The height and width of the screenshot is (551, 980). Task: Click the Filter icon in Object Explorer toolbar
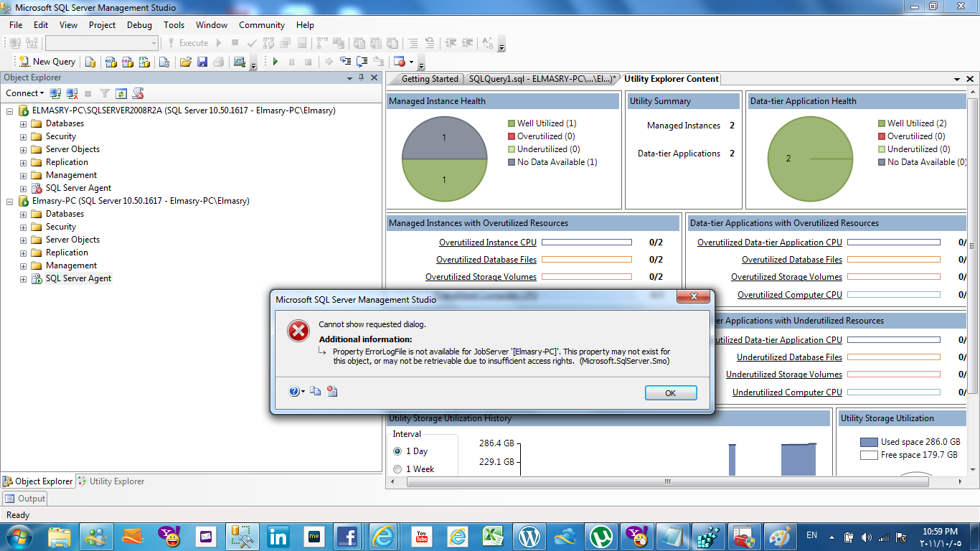point(105,93)
